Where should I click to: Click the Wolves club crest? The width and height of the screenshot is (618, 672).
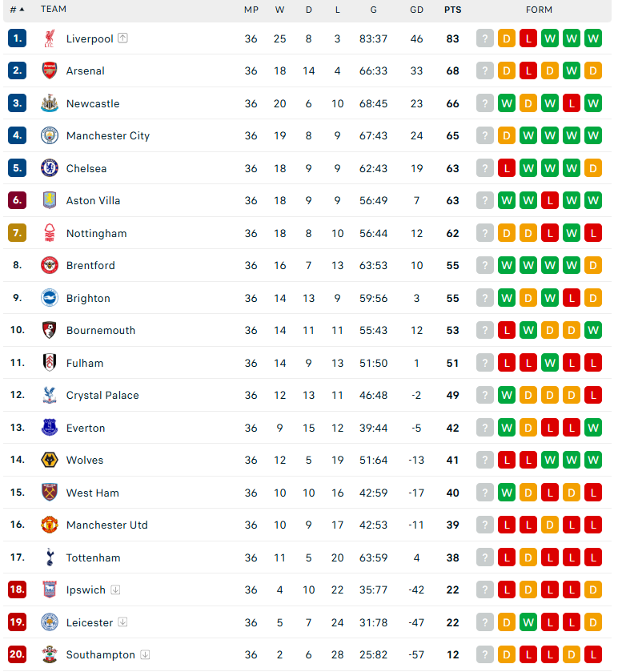click(50, 460)
